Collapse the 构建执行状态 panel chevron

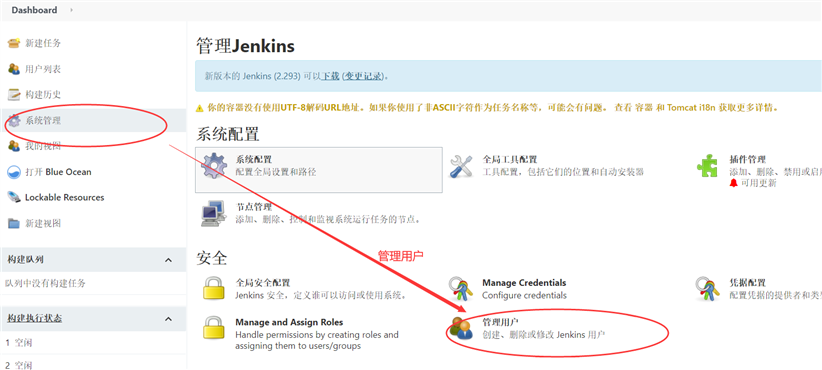tap(168, 319)
